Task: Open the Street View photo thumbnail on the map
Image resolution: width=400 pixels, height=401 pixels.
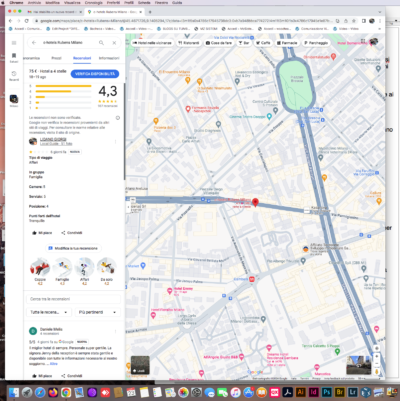Action: click(359, 365)
